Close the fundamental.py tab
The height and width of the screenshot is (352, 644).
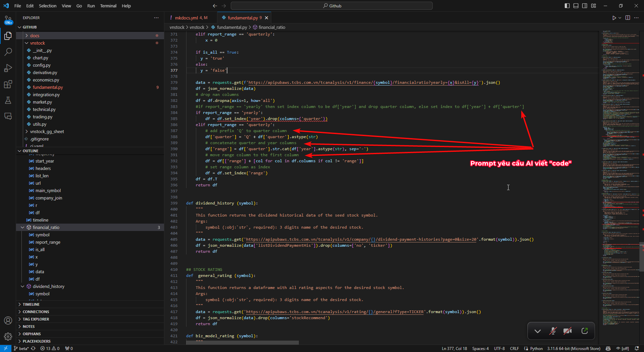267,18
